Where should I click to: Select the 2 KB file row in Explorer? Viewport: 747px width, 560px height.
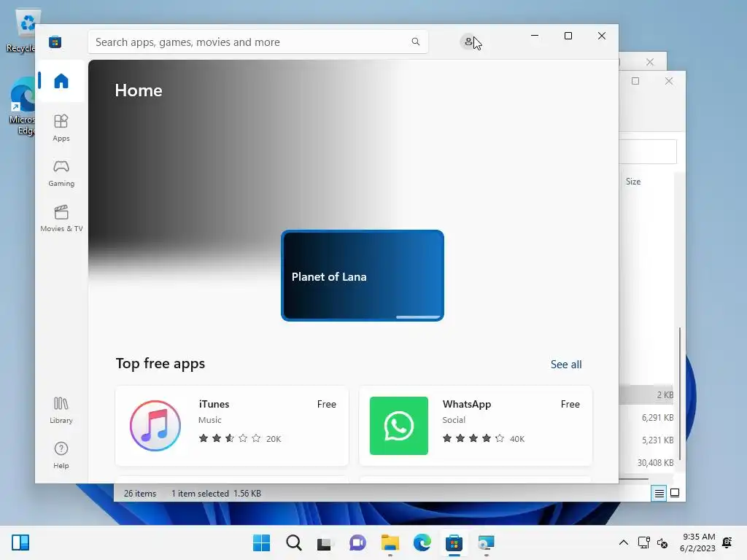pos(648,394)
